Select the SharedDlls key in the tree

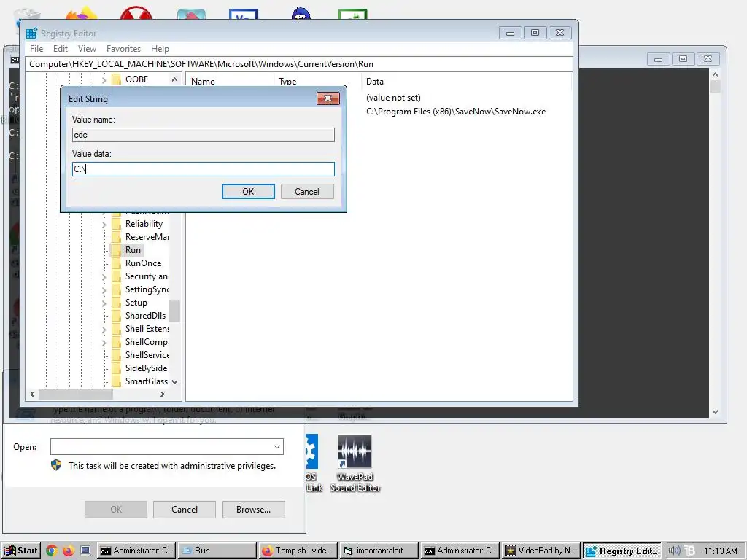(x=145, y=316)
